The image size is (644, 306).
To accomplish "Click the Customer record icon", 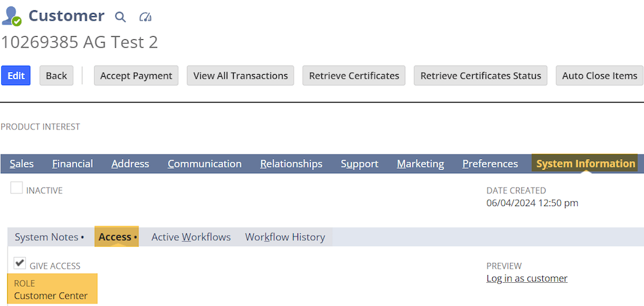I will (x=12, y=17).
